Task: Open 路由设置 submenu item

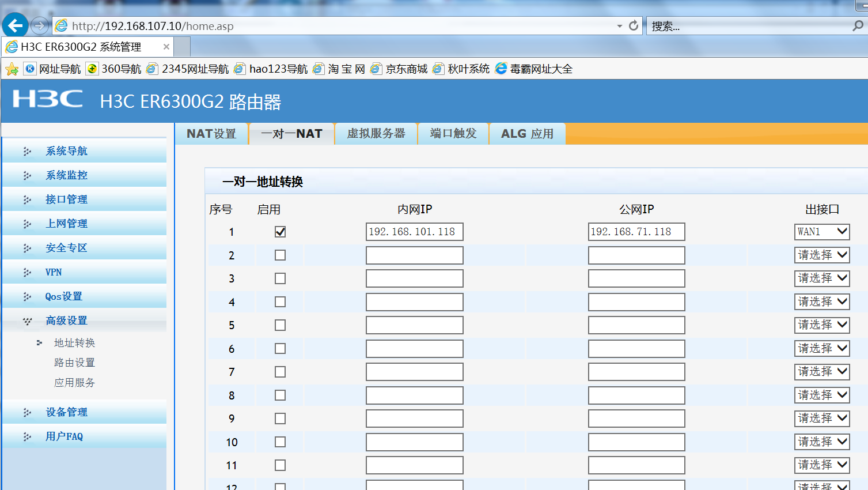Action: coord(74,363)
